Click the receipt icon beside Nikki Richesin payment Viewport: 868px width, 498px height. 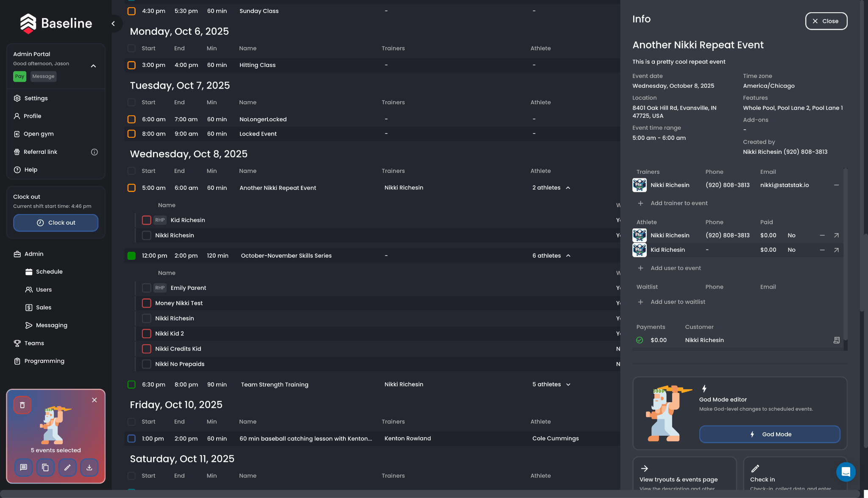(x=836, y=340)
